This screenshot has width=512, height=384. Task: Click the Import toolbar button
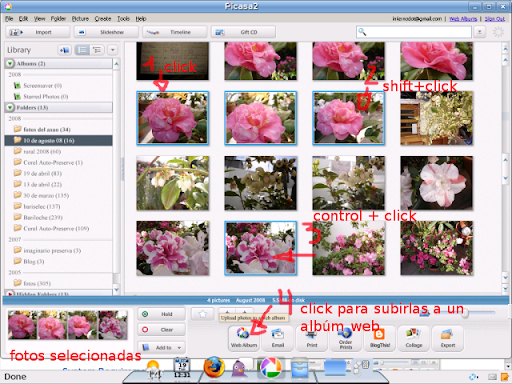[38, 32]
